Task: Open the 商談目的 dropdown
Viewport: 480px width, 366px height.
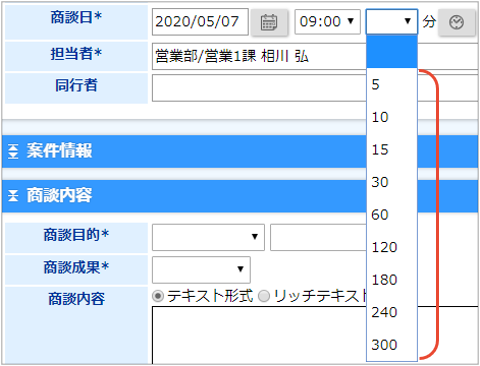Action: pos(208,237)
